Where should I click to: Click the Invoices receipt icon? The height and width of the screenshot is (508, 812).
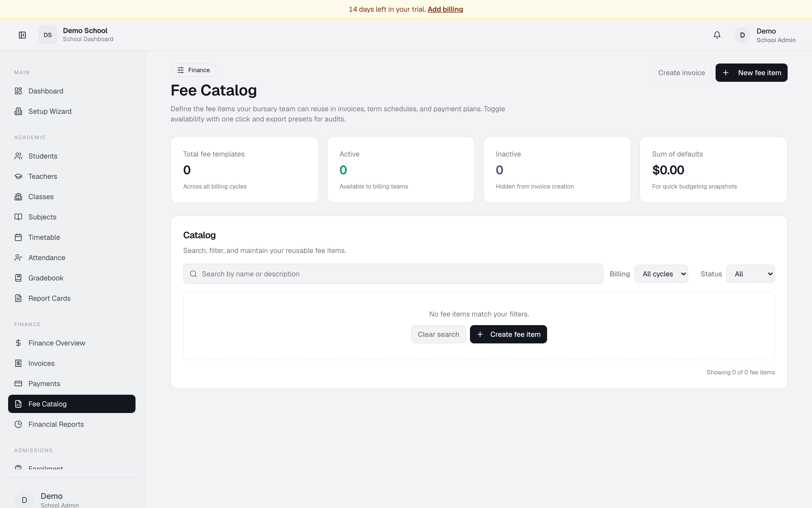(x=18, y=363)
